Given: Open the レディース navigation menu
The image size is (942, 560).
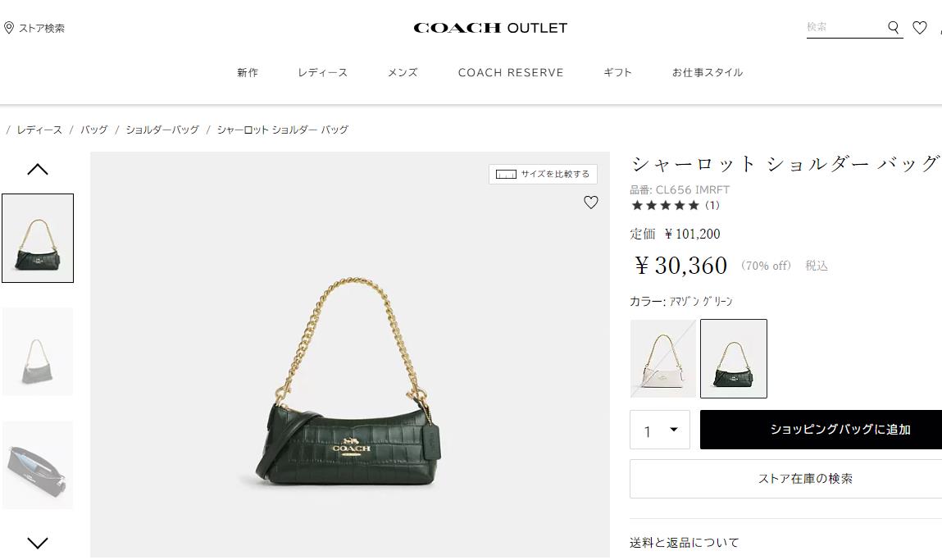Looking at the screenshot, I should (x=323, y=73).
